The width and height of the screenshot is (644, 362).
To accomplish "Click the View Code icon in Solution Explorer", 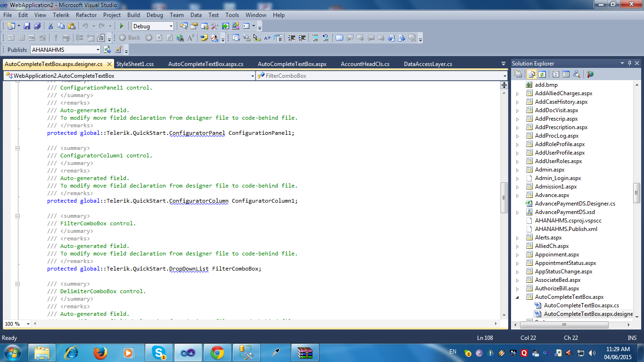I will pos(556,74).
